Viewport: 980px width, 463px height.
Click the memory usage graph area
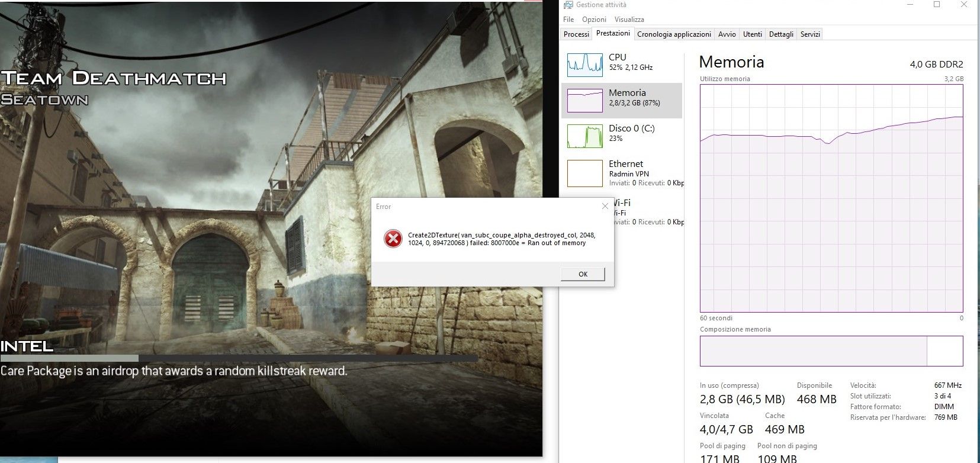(x=831, y=198)
